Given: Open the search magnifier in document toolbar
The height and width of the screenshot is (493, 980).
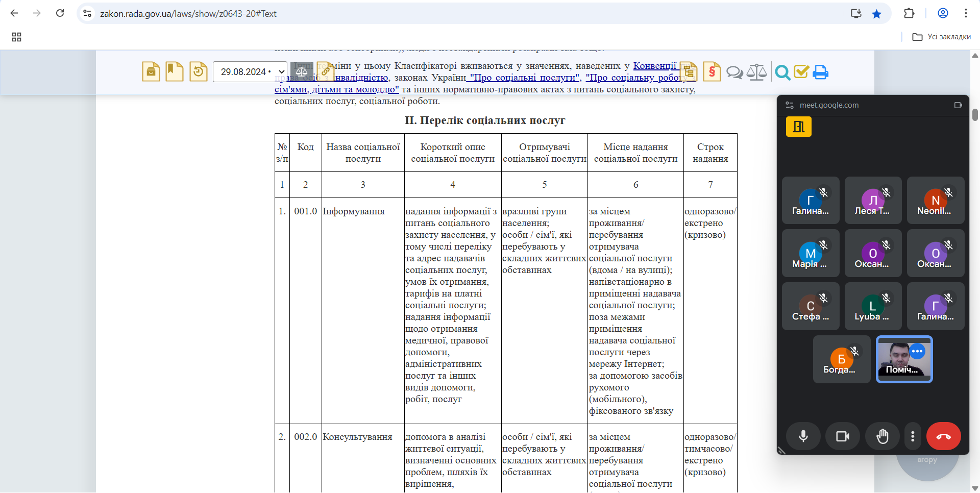Looking at the screenshot, I should click(782, 72).
